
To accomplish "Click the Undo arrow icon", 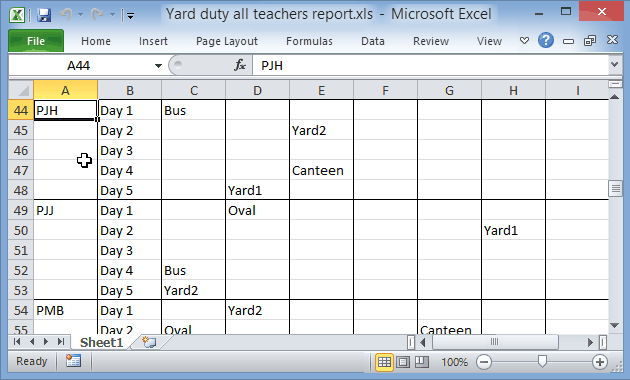I will click(66, 15).
